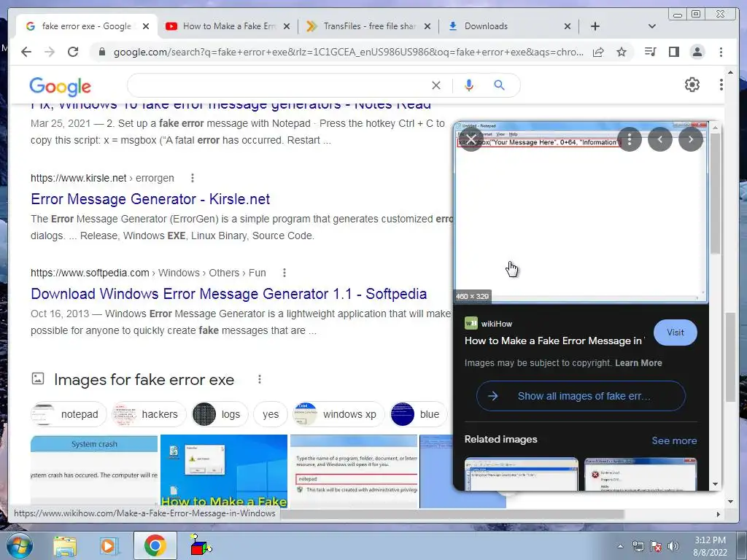Close the TransFiles tab
The image size is (747, 560).
[427, 26]
